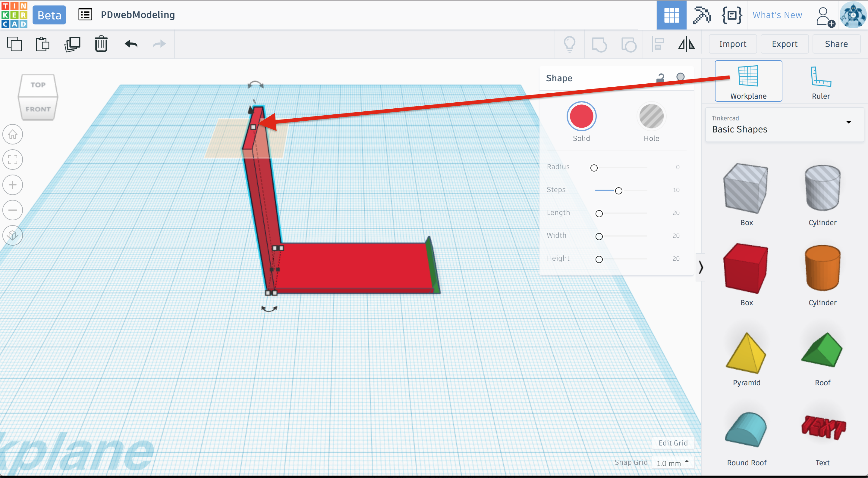This screenshot has width=868, height=478.
Task: Click the Export button
Action: [784, 44]
